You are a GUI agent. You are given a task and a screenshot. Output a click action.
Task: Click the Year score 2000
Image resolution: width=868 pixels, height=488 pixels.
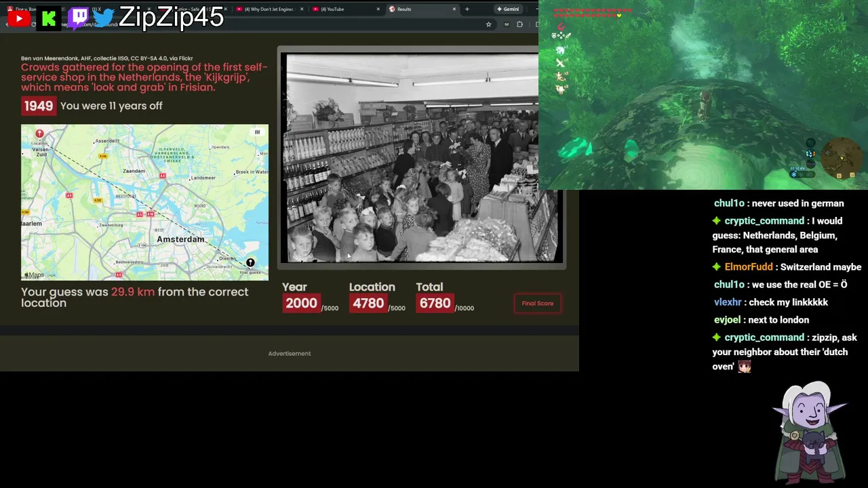click(x=301, y=303)
